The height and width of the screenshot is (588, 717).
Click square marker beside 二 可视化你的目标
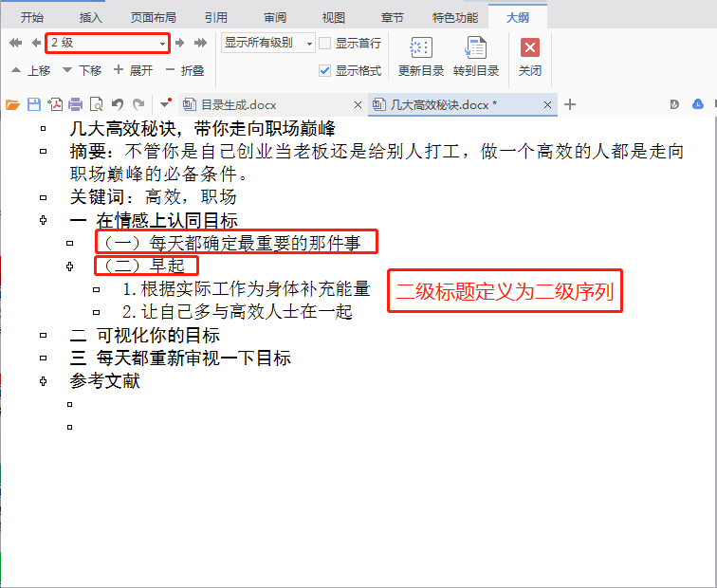[44, 335]
